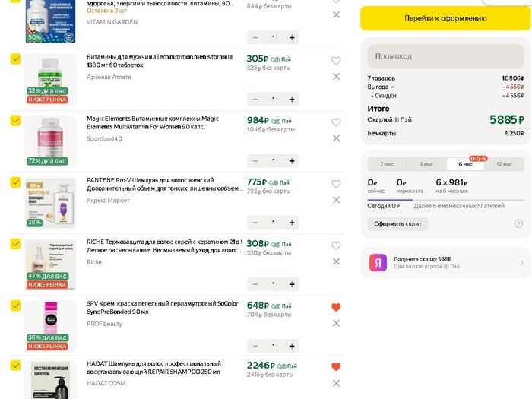Screen dimensions: 532x399
Task: Remove HADAT shampoo heart favorite
Action: 336,366
